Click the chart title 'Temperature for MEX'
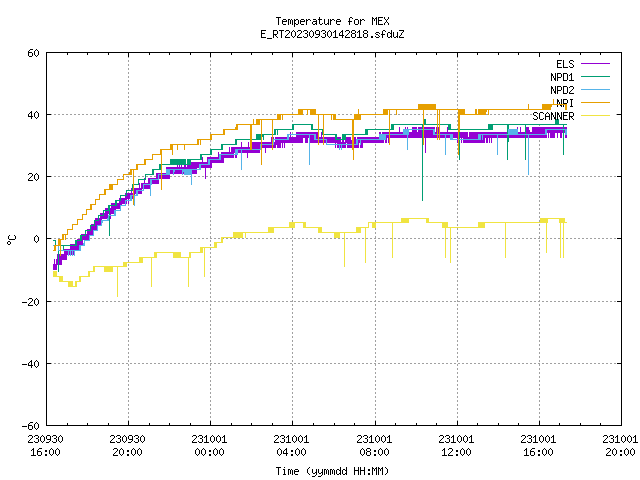 click(x=332, y=21)
